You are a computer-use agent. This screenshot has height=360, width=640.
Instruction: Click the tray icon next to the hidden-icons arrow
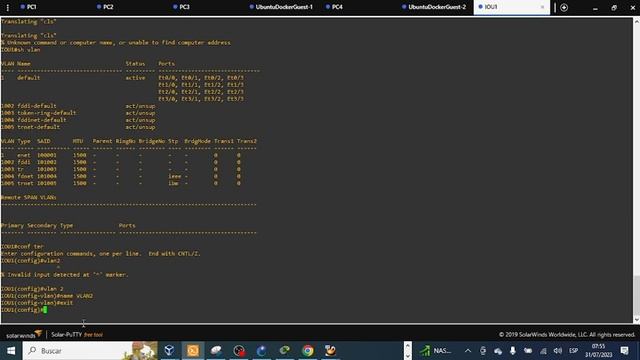pos(483,351)
